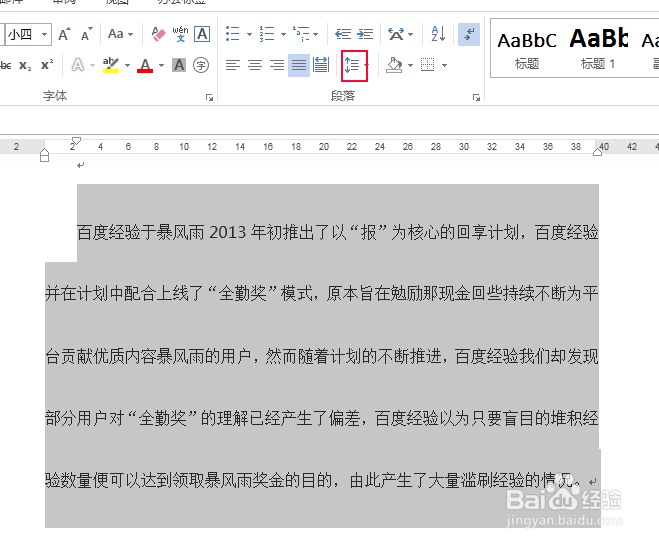Apply red font color

[x=145, y=65]
